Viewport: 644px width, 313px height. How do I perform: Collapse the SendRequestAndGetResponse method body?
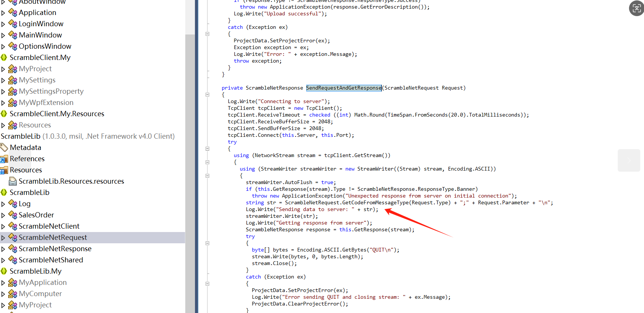(207, 95)
